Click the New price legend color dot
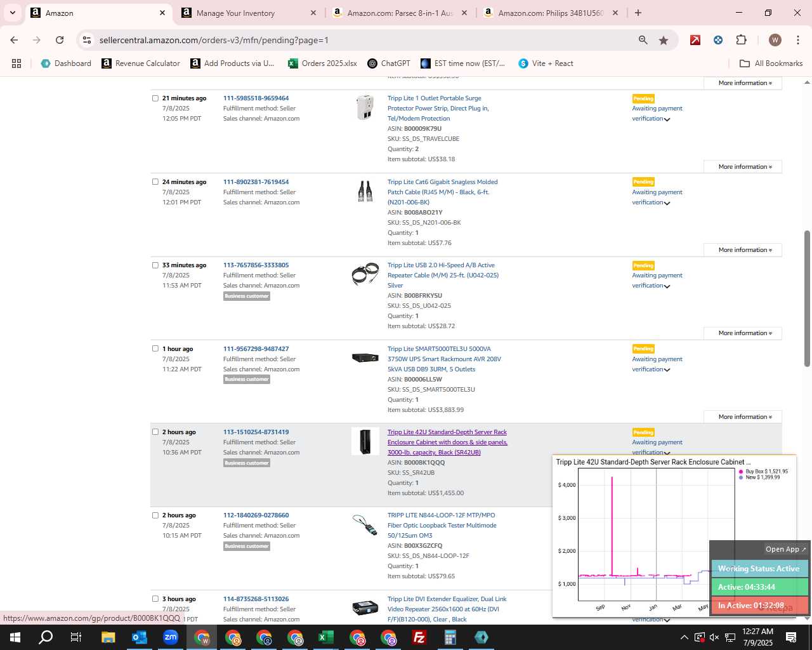The height and width of the screenshot is (650, 812). coord(741,477)
